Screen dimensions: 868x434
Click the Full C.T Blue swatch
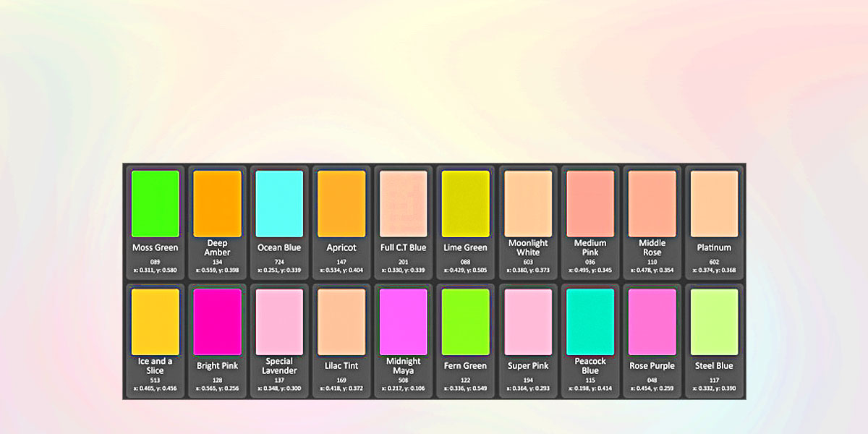pos(404,203)
